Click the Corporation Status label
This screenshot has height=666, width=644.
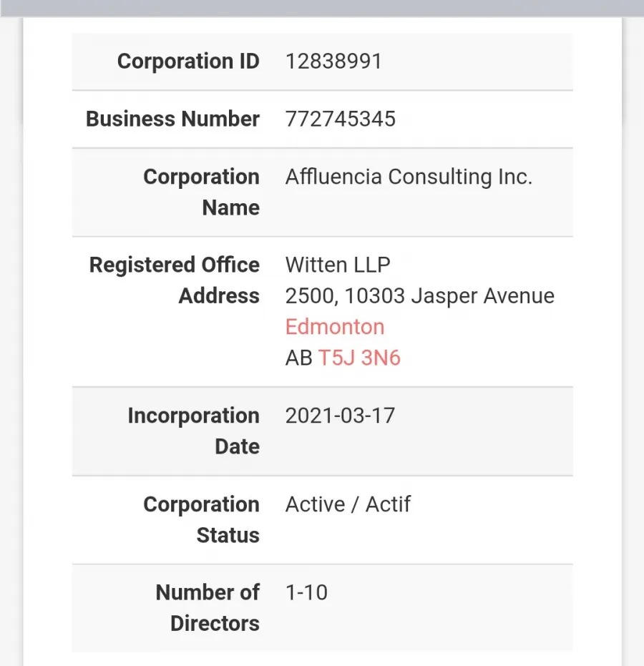coord(201,519)
